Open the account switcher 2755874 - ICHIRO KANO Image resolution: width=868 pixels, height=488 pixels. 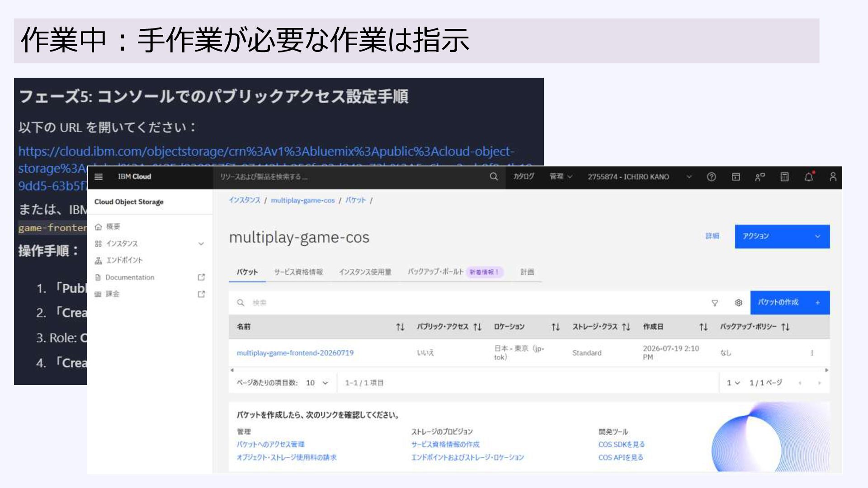(640, 177)
